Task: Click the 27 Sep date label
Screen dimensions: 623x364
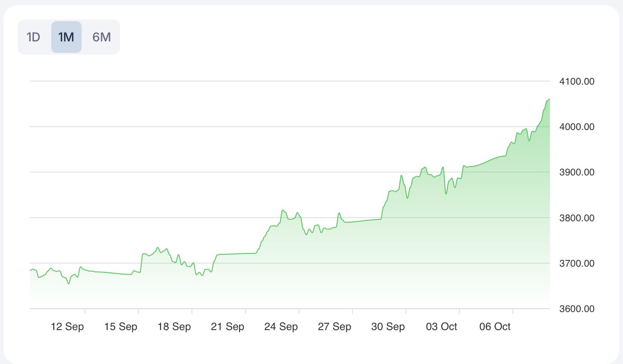Action: pos(334,327)
